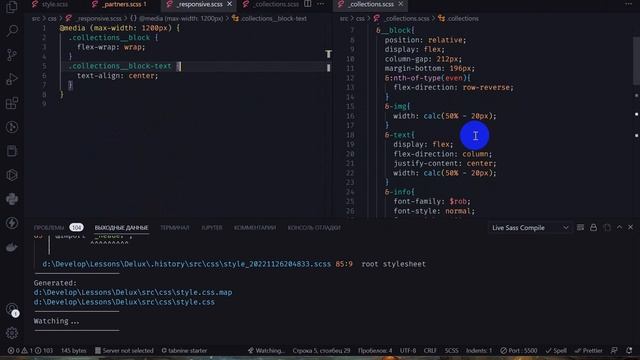Image resolution: width=640 pixels, height=360 pixels.
Task: Open the КОНСОЛЬ ОТЛАДКИ panel tab
Action: (314, 228)
